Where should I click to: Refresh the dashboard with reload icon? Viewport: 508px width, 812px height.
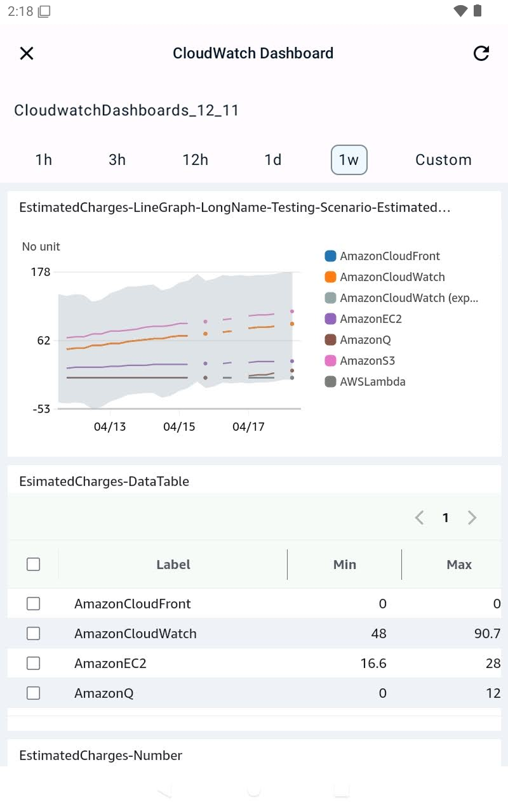click(481, 53)
